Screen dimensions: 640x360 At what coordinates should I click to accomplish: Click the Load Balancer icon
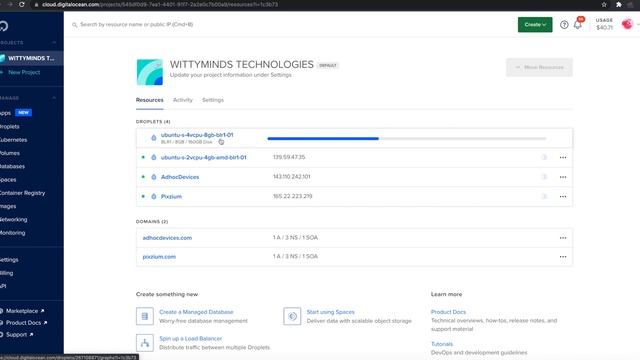[145, 343]
